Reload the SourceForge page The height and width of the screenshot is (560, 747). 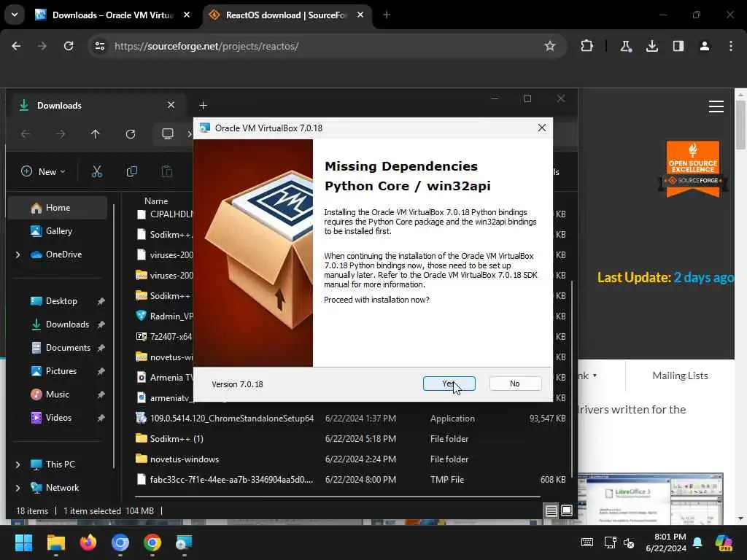[x=69, y=46]
